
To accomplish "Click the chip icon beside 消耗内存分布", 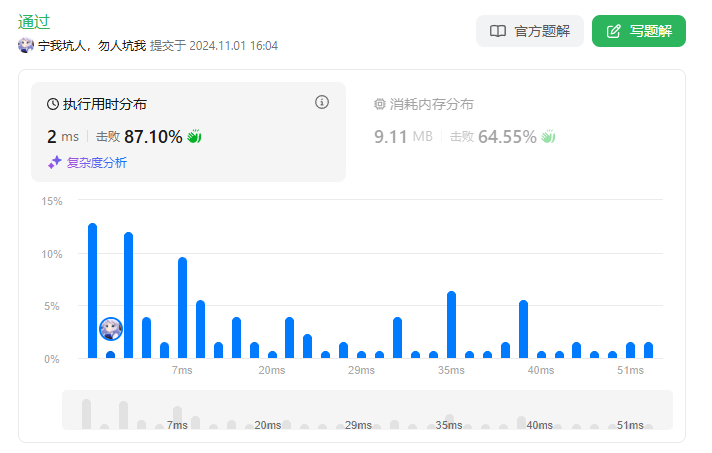I will pos(380,104).
